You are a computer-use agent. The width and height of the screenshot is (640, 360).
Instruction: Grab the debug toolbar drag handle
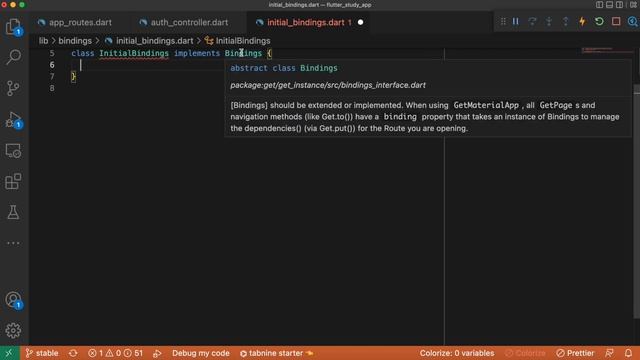503,22
